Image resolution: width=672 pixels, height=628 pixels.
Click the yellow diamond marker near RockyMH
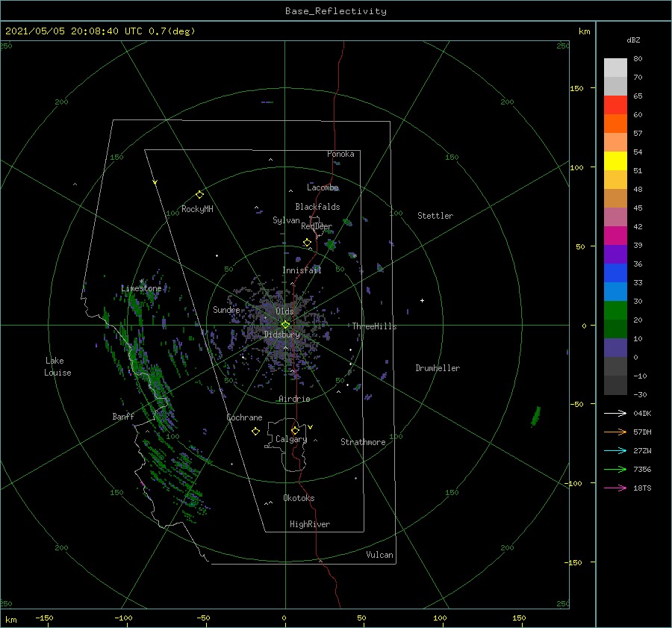click(x=199, y=195)
